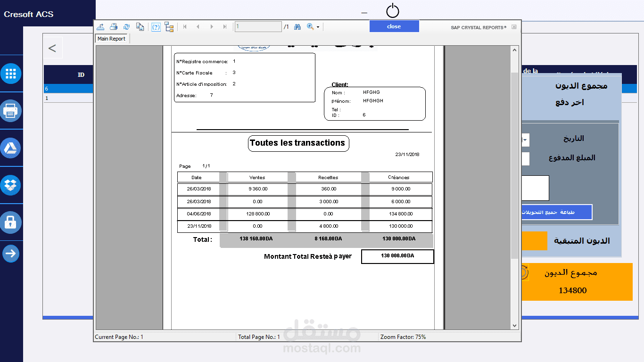Click the client prénom HFGHGH
This screenshot has height=362, width=644.
373,101
